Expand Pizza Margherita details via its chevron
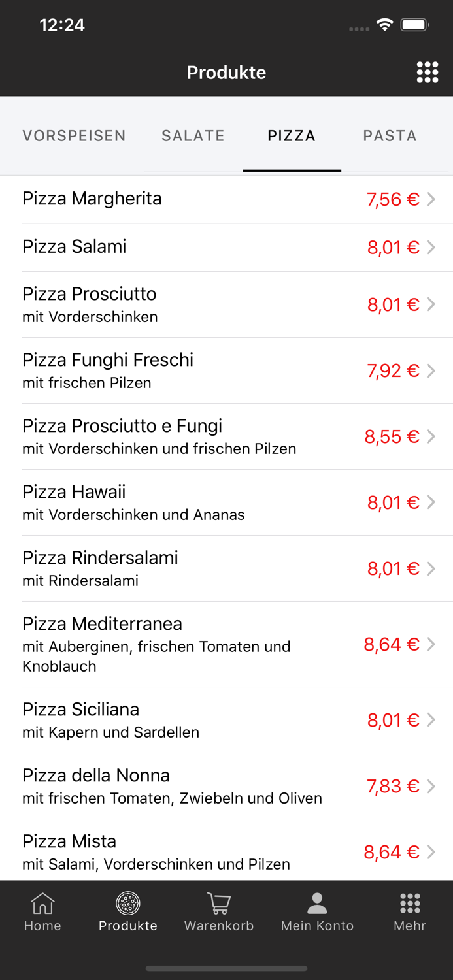 [x=431, y=199]
